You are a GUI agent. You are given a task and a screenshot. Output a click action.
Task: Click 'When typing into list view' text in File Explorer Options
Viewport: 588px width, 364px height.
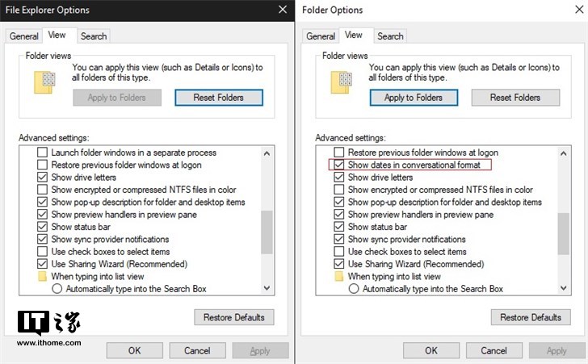pyautogui.click(x=98, y=277)
